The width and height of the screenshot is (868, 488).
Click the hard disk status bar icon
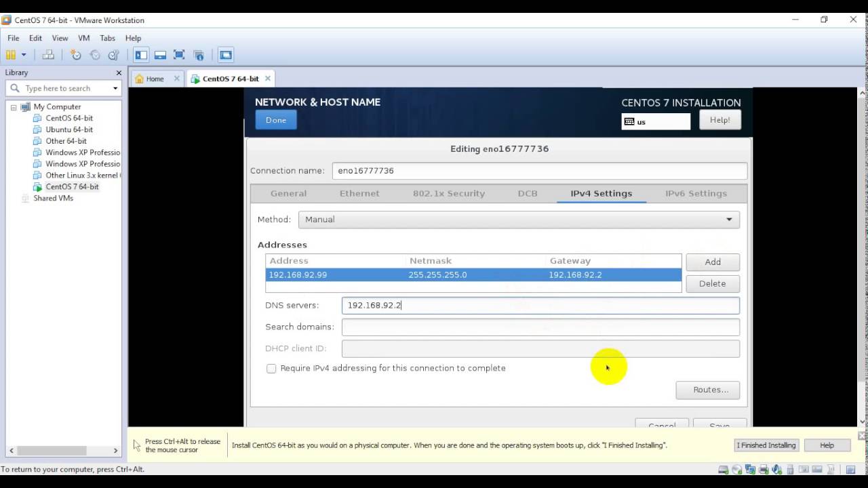724,469
